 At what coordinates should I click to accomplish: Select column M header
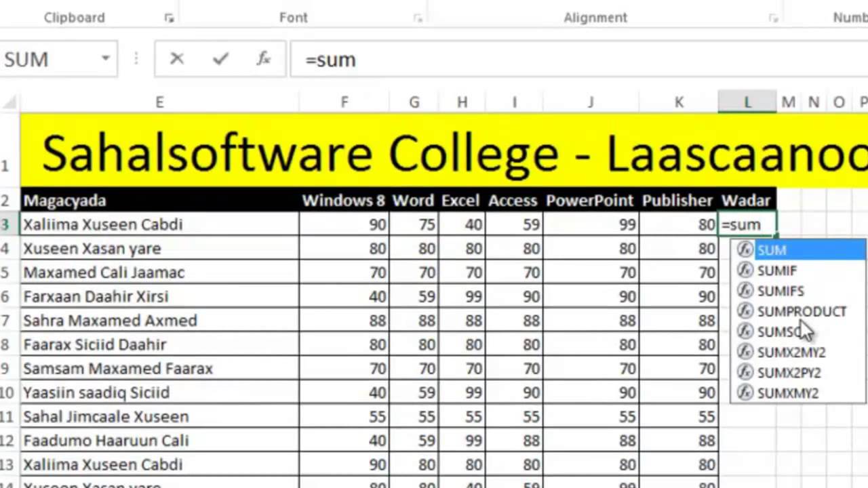click(x=788, y=102)
